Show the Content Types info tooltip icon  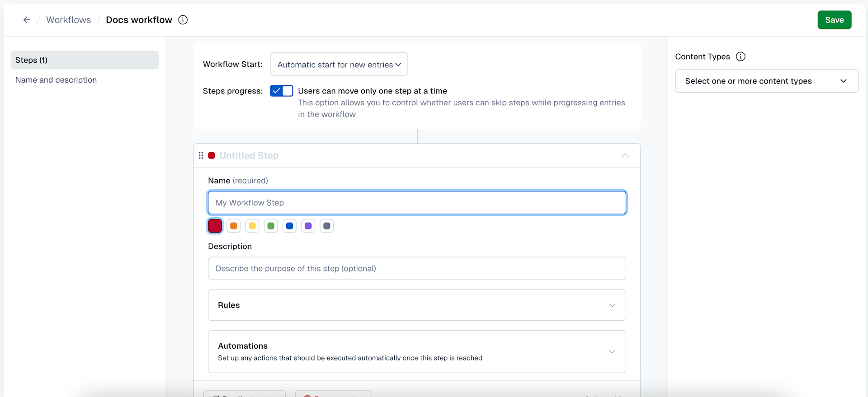pos(741,56)
